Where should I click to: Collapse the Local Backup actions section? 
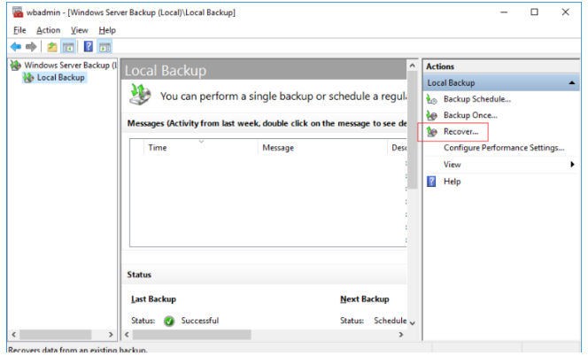click(571, 83)
